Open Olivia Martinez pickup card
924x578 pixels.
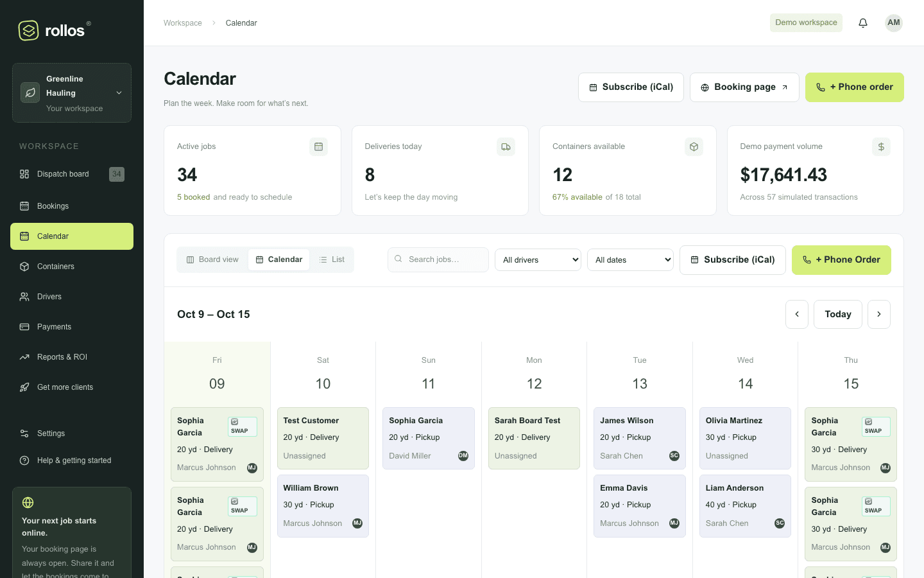[745, 438]
